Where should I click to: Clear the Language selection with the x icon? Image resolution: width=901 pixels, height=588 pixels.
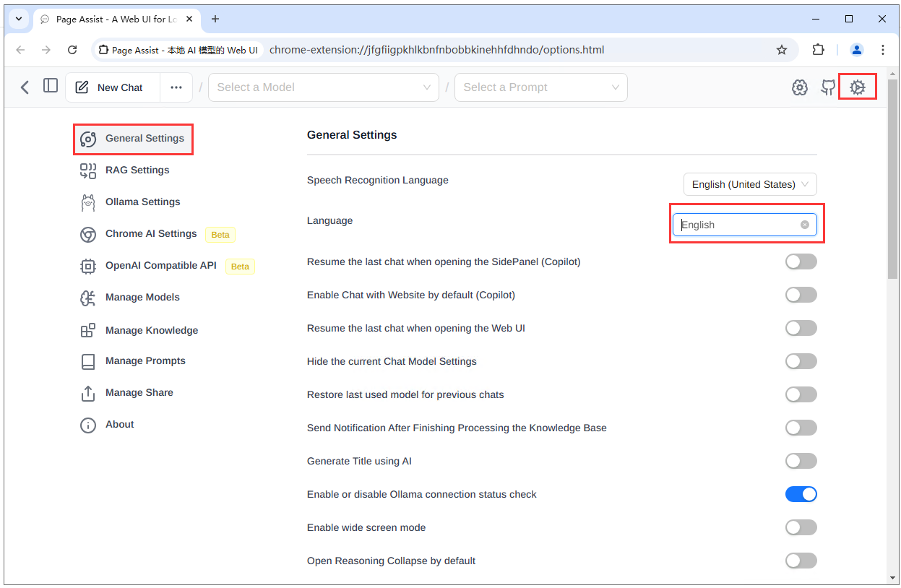pyautogui.click(x=805, y=225)
